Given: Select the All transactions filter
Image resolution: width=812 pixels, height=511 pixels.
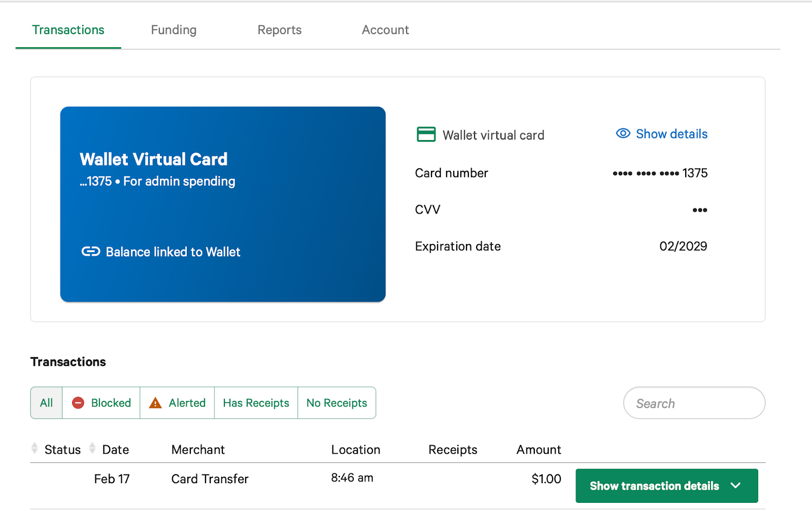Looking at the screenshot, I should [46, 403].
